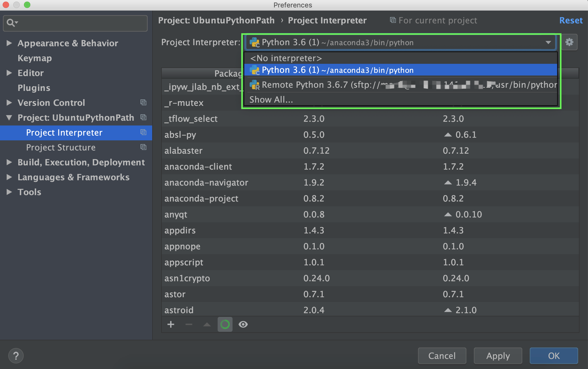588x369 pixels.
Task: Click upgrade arrow for anyqt 0.0.10
Action: pyautogui.click(x=448, y=215)
